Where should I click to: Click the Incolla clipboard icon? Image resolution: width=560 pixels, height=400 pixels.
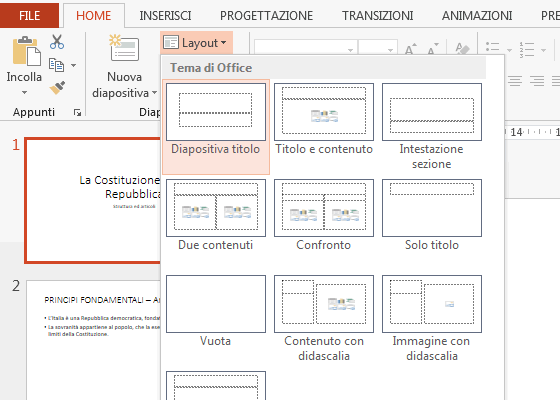[26, 51]
